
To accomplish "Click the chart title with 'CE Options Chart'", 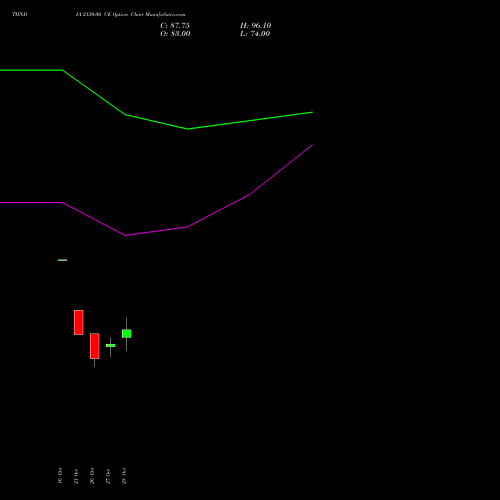I will 130,14.
